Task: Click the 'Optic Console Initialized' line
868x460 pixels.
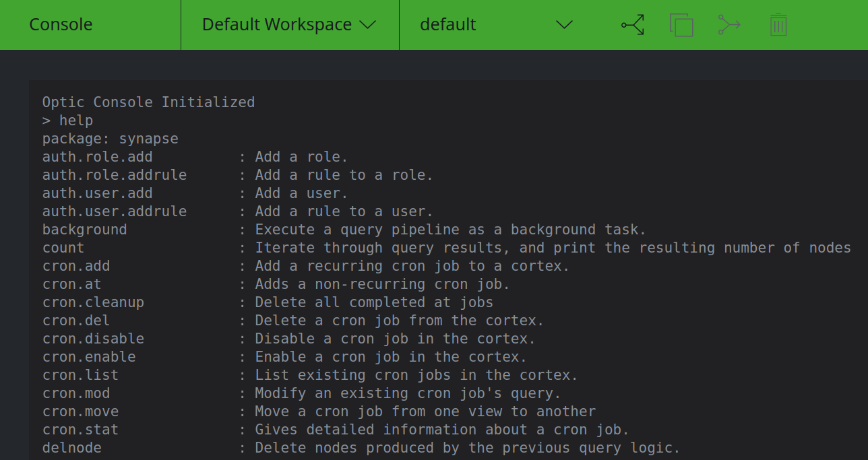Action: (148, 102)
